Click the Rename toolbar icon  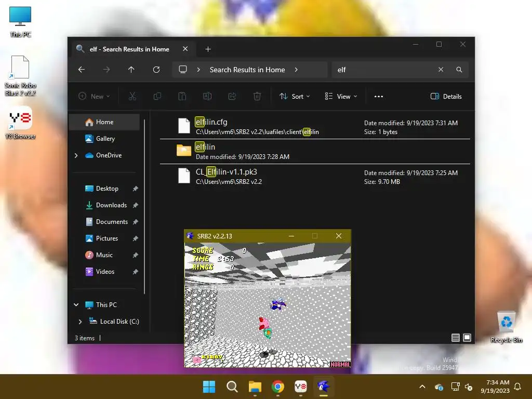click(207, 96)
